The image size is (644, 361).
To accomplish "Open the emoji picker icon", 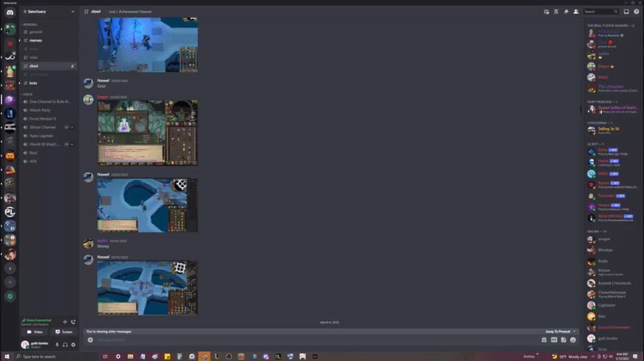I will (573, 340).
